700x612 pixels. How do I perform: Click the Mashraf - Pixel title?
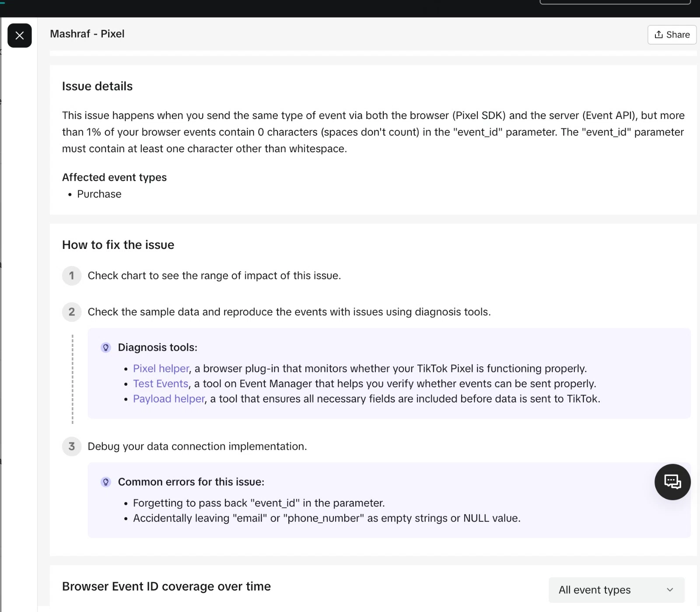(x=87, y=34)
